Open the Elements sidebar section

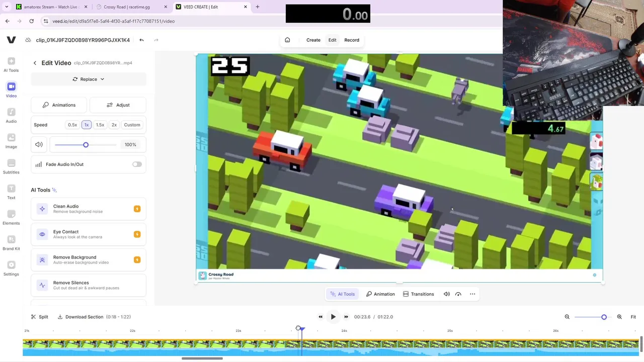coord(11,218)
